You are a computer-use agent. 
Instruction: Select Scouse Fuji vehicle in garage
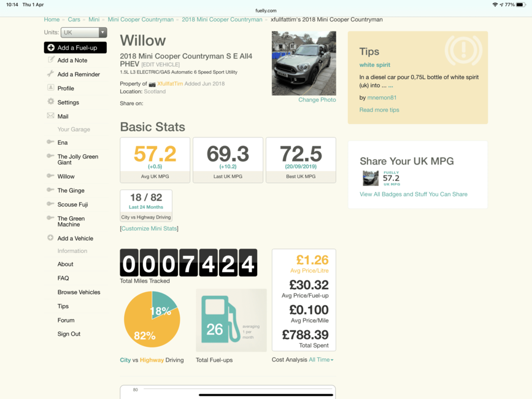tap(72, 204)
